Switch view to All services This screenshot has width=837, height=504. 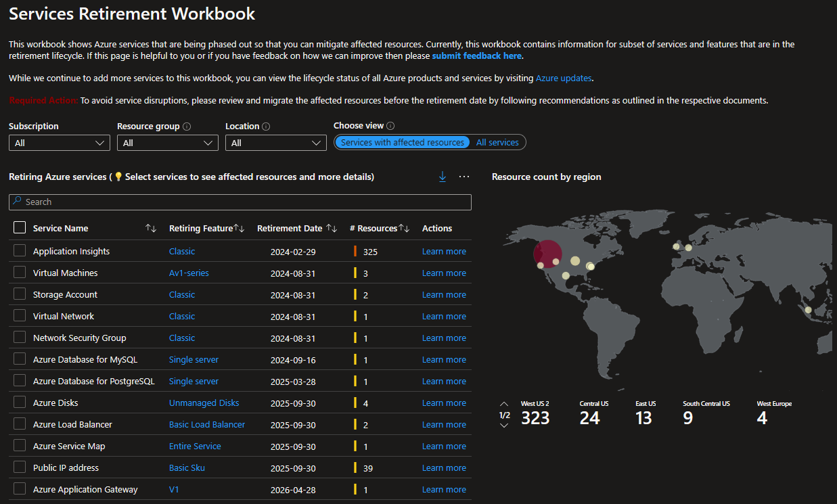pos(497,143)
